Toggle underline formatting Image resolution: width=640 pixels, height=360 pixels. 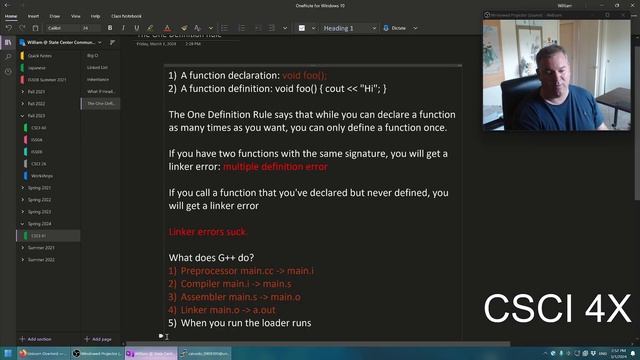click(x=137, y=28)
